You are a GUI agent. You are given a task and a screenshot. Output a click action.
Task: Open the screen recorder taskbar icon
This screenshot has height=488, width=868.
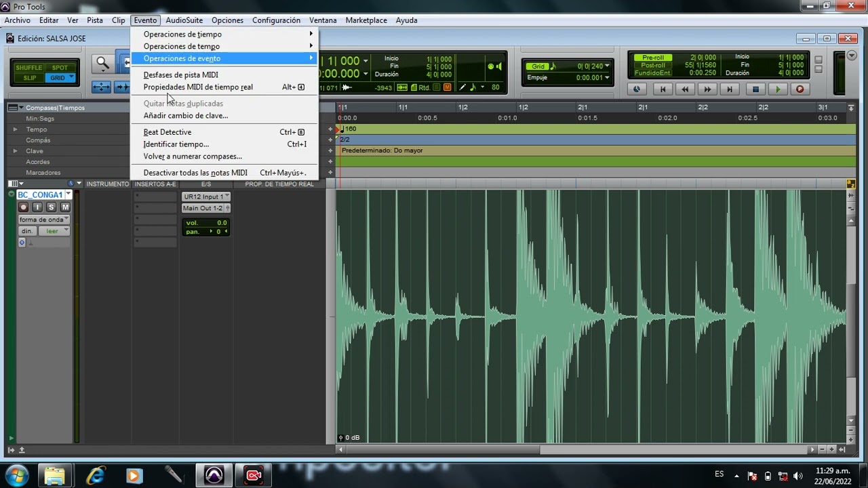click(x=254, y=475)
